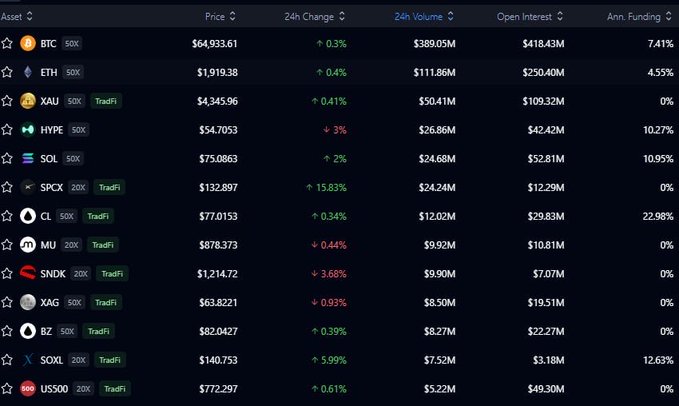Star the US500 row

pos(7,389)
